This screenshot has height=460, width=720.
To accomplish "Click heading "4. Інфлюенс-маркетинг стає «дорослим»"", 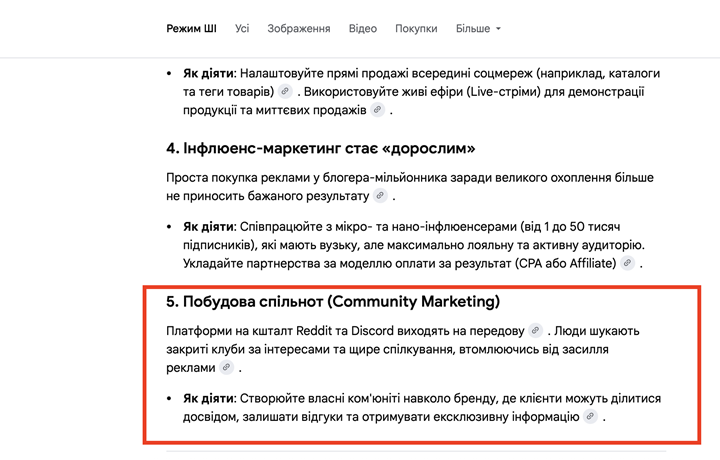I will [321, 148].
